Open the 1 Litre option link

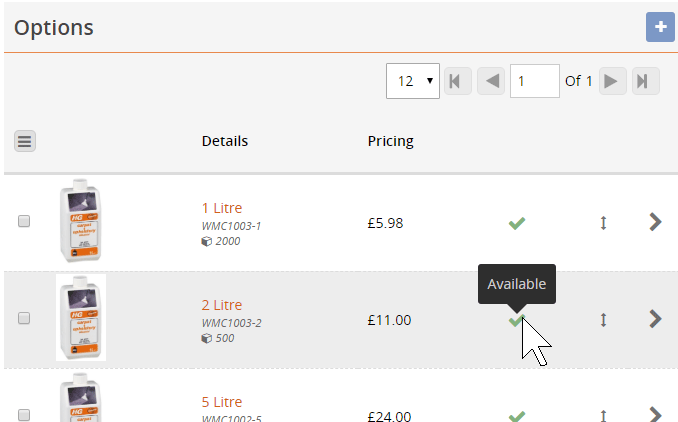(222, 208)
